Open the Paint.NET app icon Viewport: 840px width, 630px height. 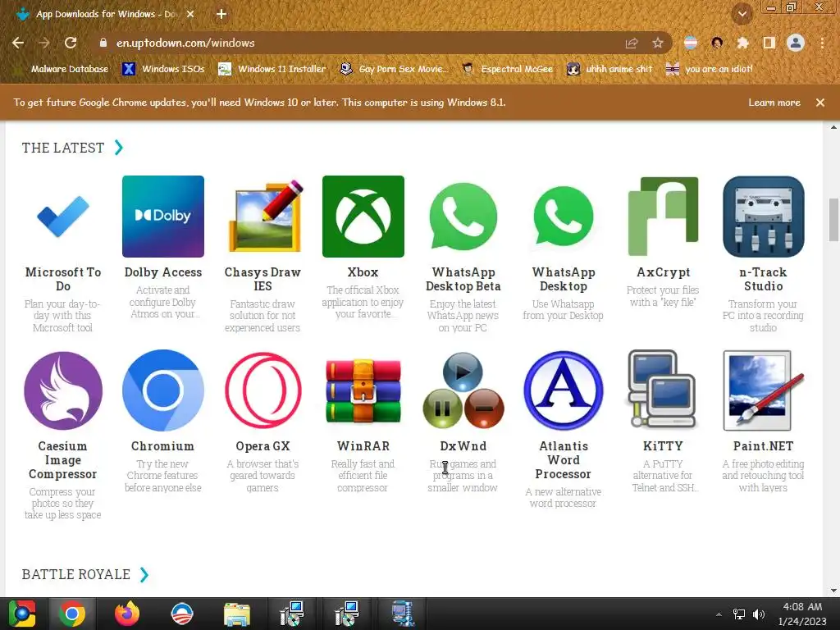pos(764,390)
